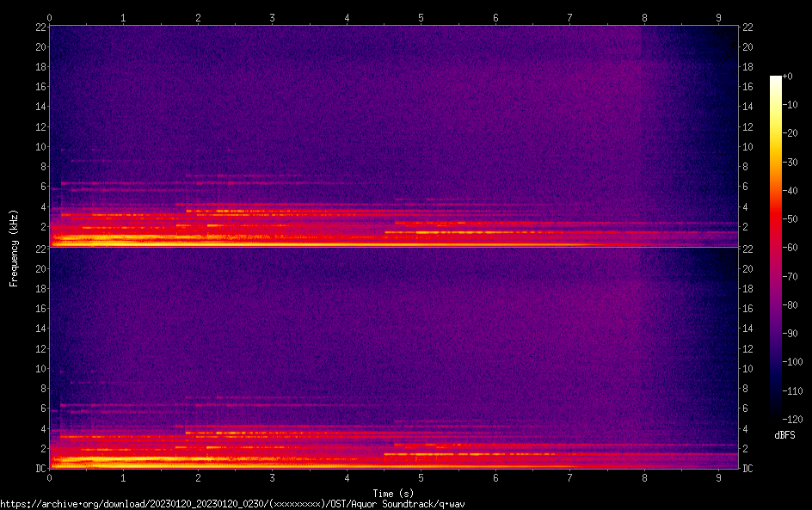This screenshot has height=510, width=812.
Task: Click the 'Frequency (kHz)' vertical axis label
Action: pos(13,247)
